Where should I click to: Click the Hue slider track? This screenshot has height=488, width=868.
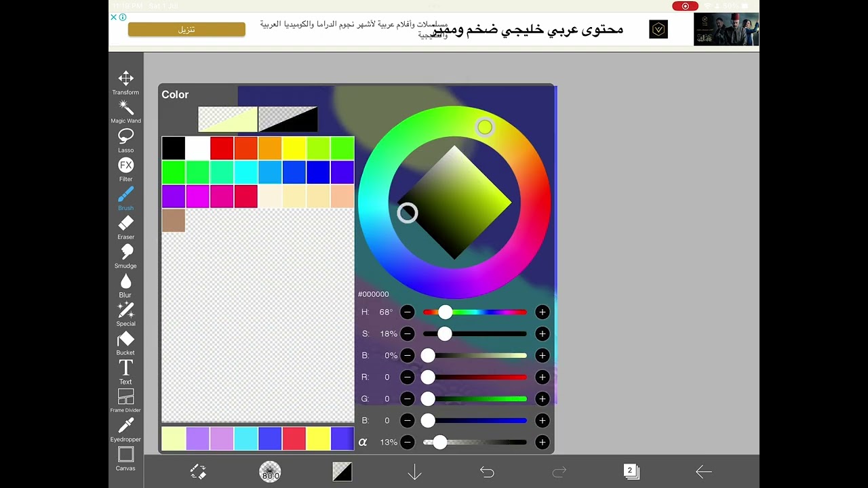pos(475,312)
